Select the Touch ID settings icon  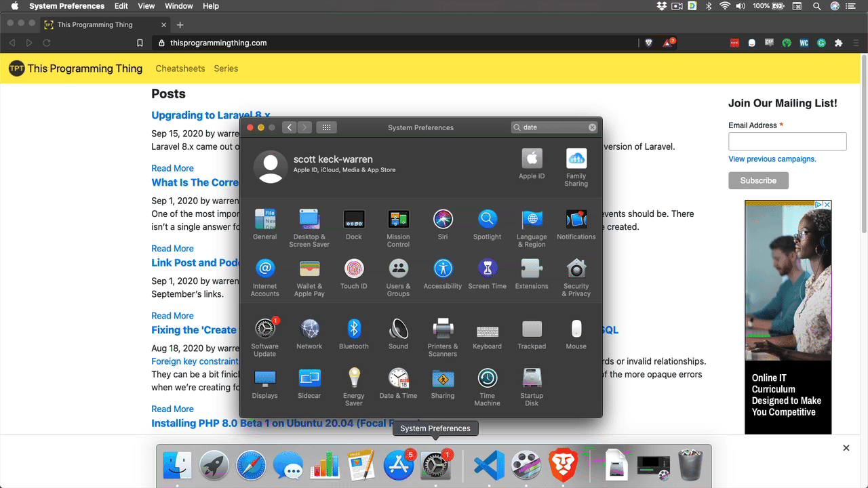coord(353,270)
